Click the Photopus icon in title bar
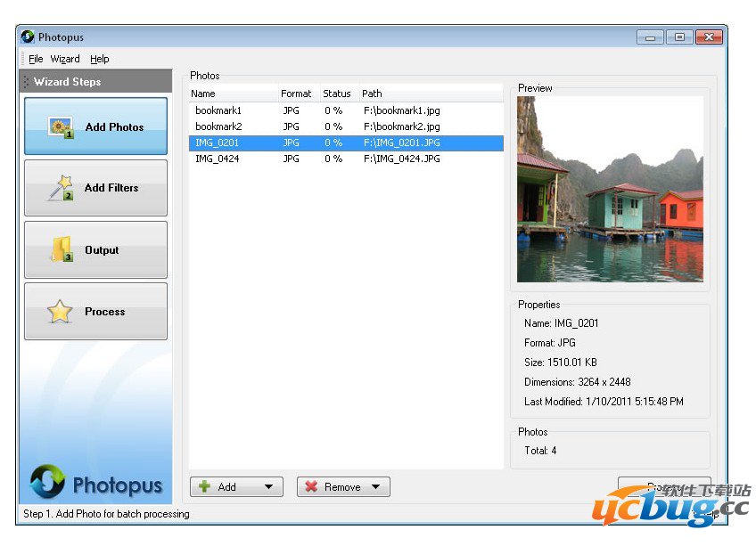 [x=28, y=37]
